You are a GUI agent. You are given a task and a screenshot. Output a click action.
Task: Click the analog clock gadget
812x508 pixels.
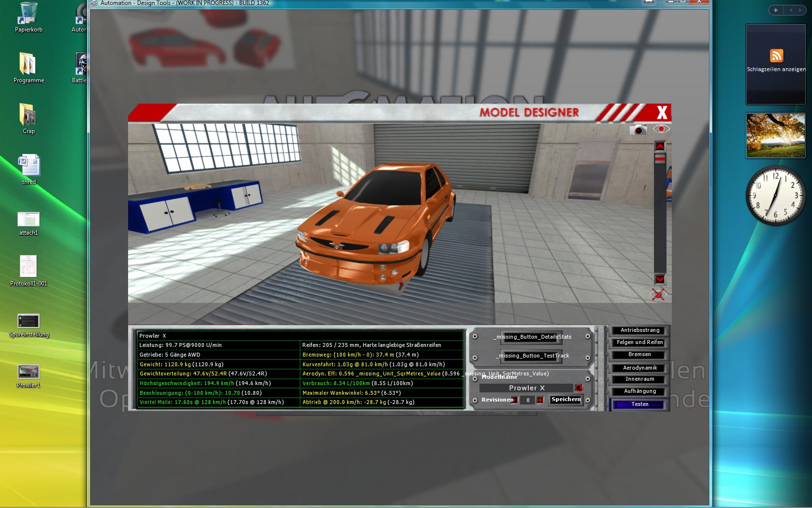click(776, 195)
